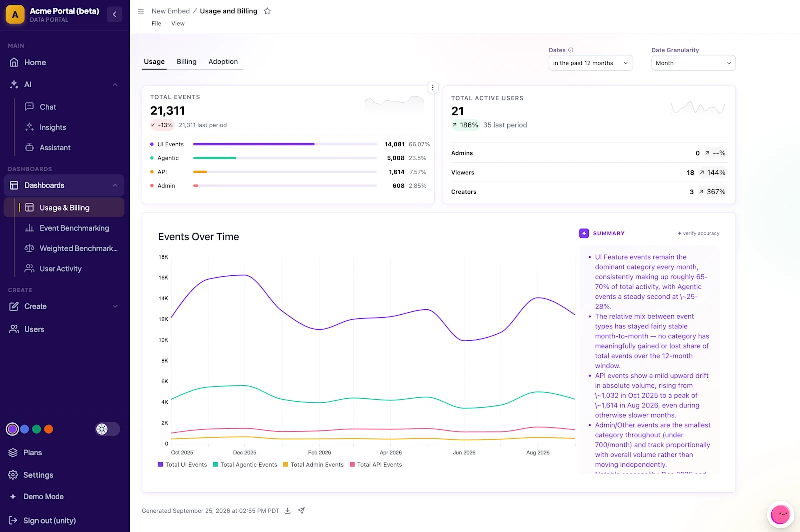Viewport: 800px width, 532px height.
Task: Go to Home in the sidebar
Action: [65, 62]
